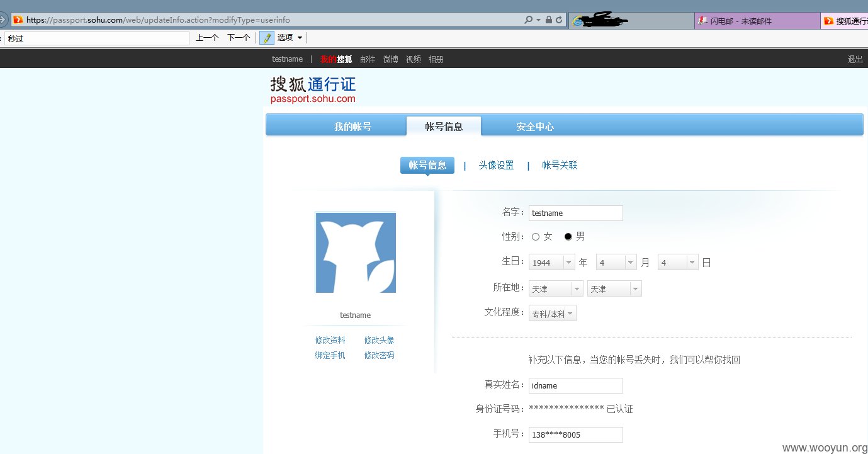Click the 已认证 verified text

point(620,409)
